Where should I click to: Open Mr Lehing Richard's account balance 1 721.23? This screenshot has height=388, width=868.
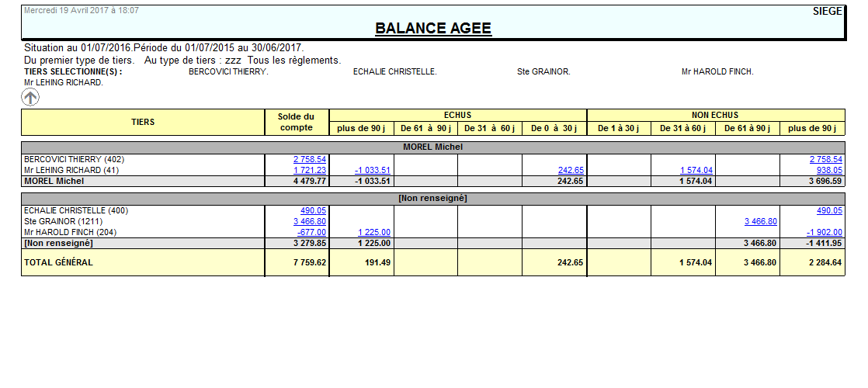(310, 170)
